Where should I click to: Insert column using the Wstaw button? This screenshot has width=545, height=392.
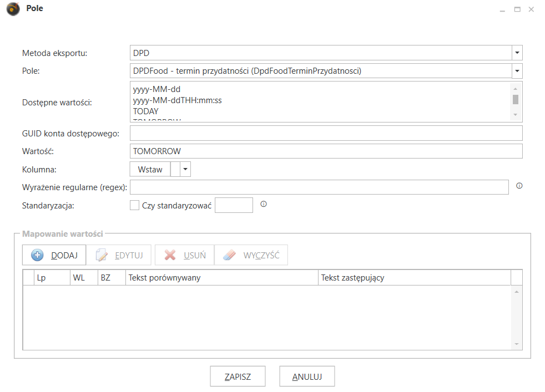click(150, 170)
